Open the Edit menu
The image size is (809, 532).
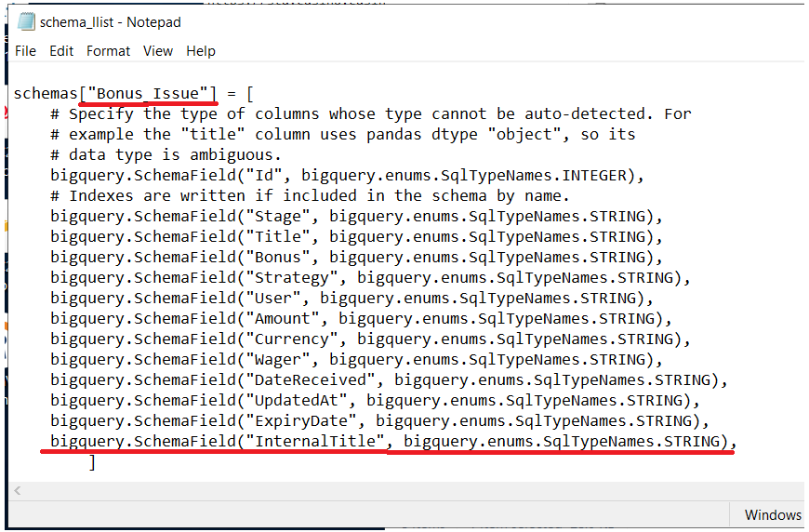61,51
